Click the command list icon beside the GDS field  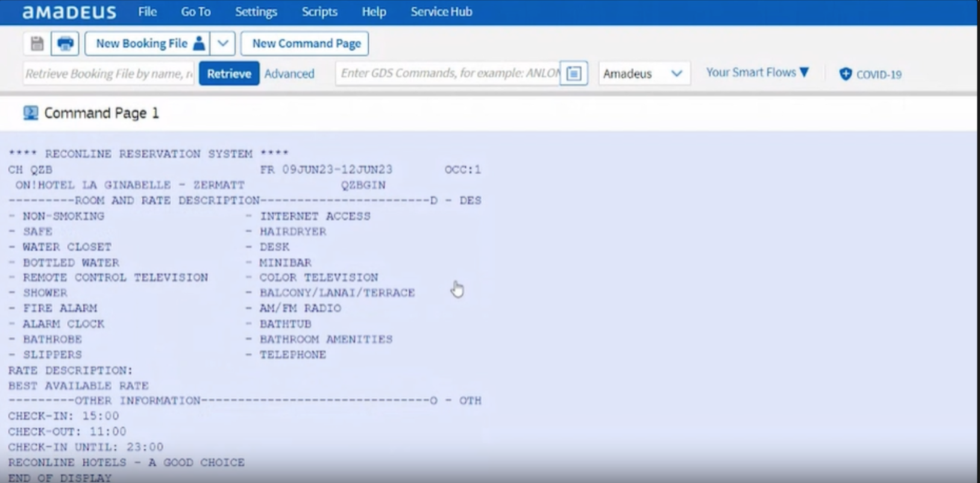[574, 73]
